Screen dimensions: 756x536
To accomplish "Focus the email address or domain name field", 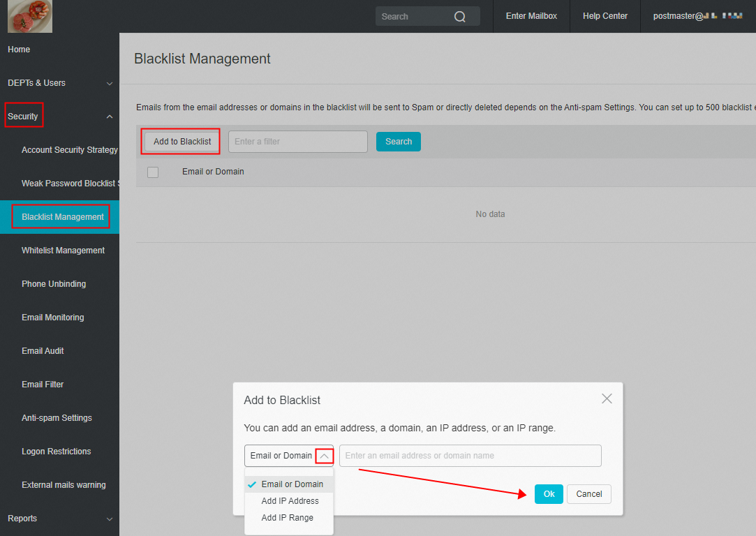I will point(470,456).
